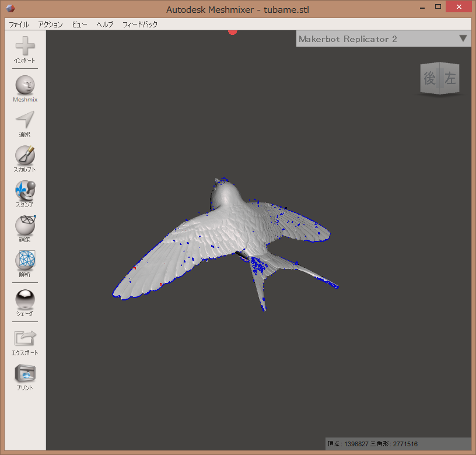Click the Meshmixer app icon in title bar
Image resolution: width=476 pixels, height=455 pixels.
[10, 9]
